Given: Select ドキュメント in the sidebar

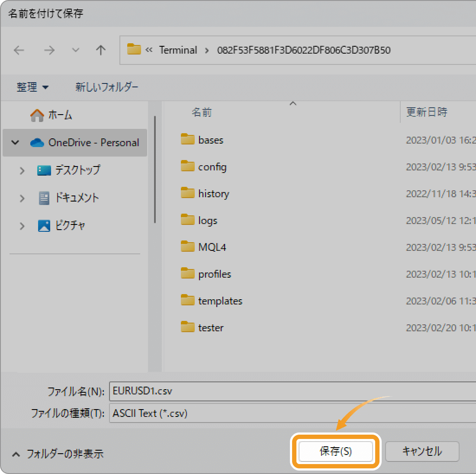Looking at the screenshot, I should tap(77, 198).
